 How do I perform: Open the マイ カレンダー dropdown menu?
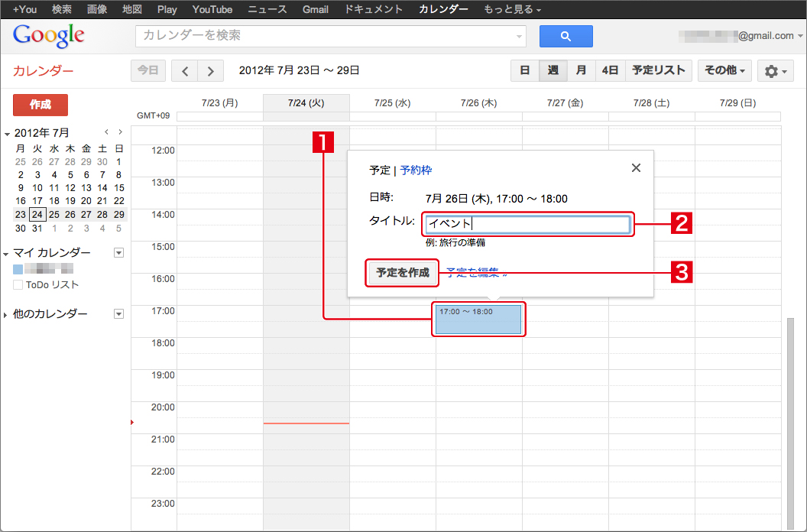(119, 253)
